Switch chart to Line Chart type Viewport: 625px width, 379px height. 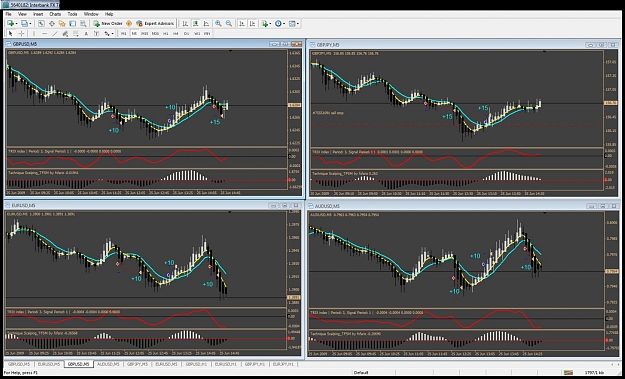point(206,24)
